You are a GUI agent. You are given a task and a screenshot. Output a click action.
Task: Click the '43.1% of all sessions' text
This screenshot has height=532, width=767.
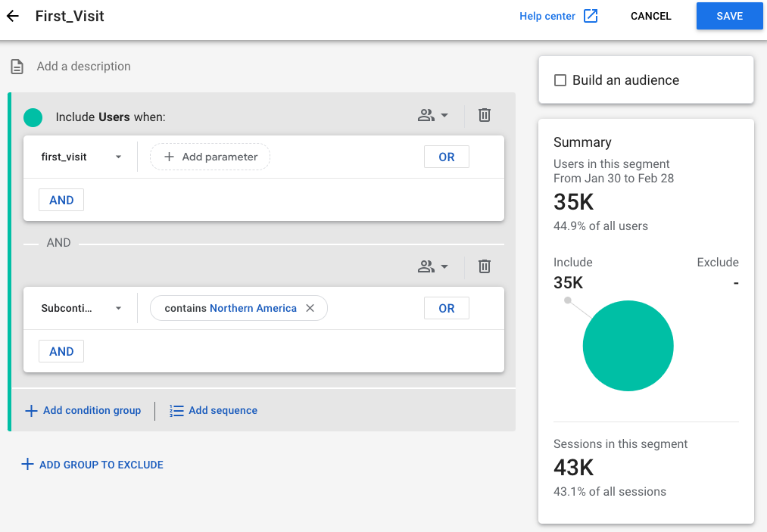[610, 491]
